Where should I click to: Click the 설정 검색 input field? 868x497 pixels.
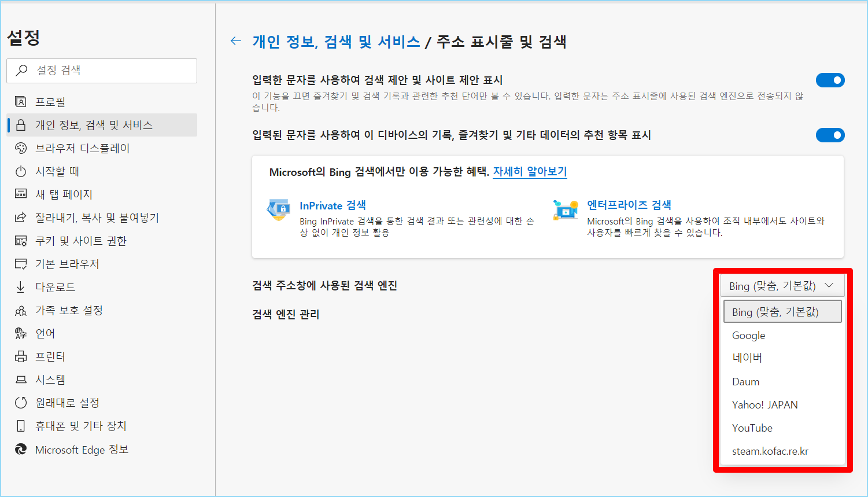(102, 71)
